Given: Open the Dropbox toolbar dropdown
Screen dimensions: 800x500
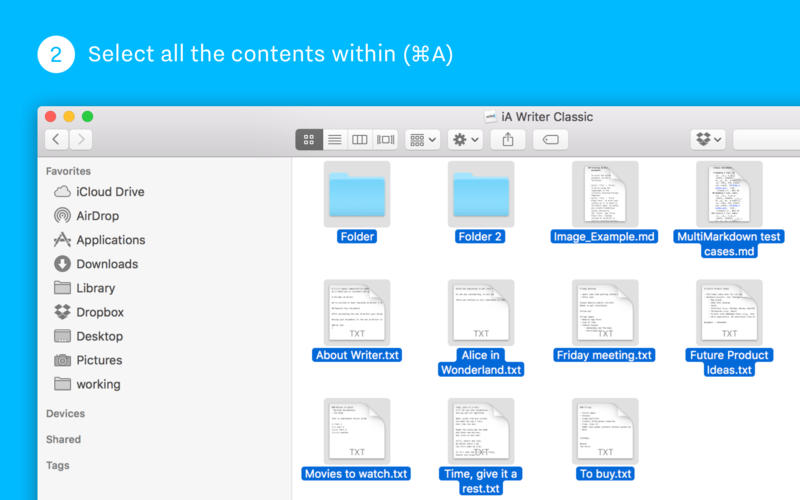Looking at the screenshot, I should coord(708,139).
